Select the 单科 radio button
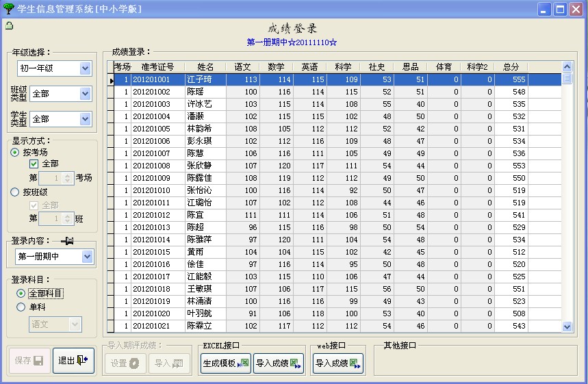 (x=21, y=307)
